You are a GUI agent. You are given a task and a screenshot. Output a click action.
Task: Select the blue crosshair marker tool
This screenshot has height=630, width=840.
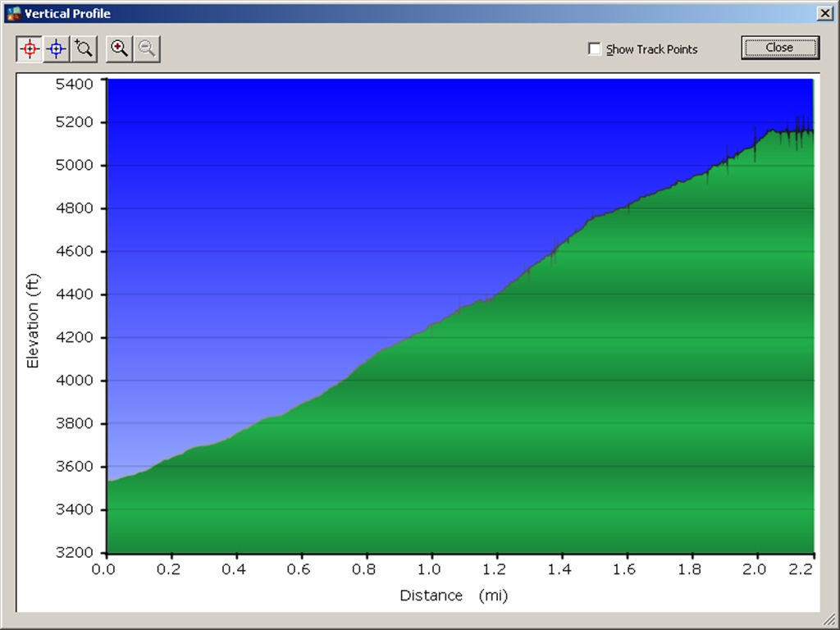[57, 49]
